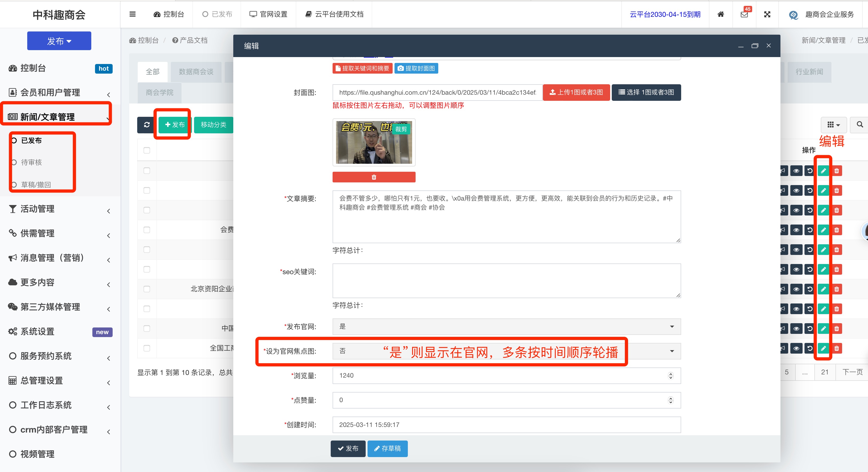Click the hamburger menu toggle icon
The width and height of the screenshot is (868, 472).
[x=132, y=14]
